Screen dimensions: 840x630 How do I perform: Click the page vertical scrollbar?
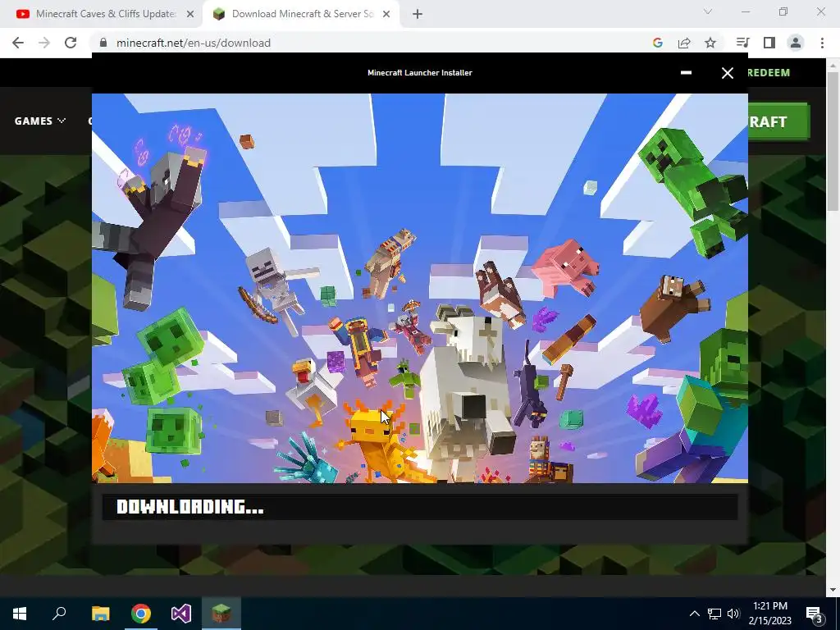coord(832,141)
